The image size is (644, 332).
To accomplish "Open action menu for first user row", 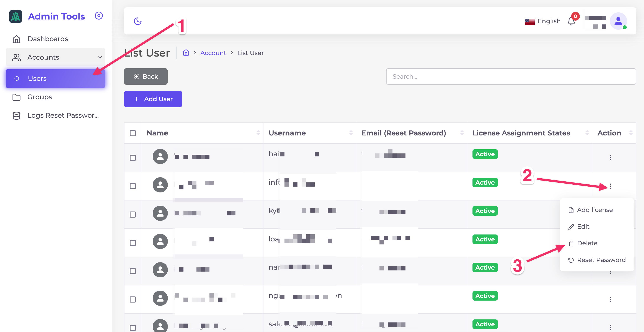I will pyautogui.click(x=610, y=158).
